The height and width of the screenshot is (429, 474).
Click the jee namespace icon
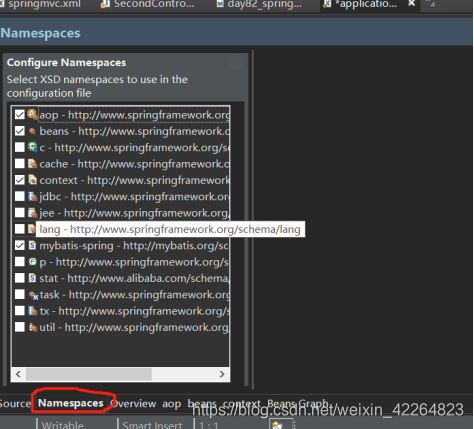point(32,213)
